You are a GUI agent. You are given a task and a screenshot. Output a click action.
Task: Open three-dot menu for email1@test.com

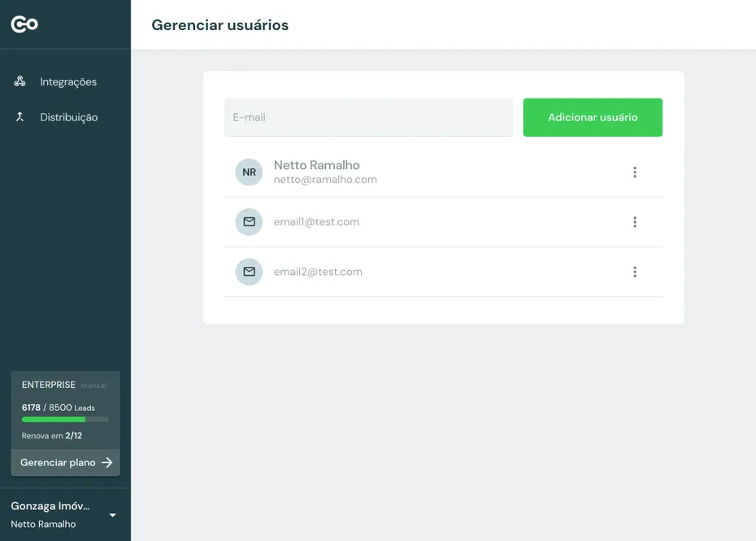coord(635,222)
